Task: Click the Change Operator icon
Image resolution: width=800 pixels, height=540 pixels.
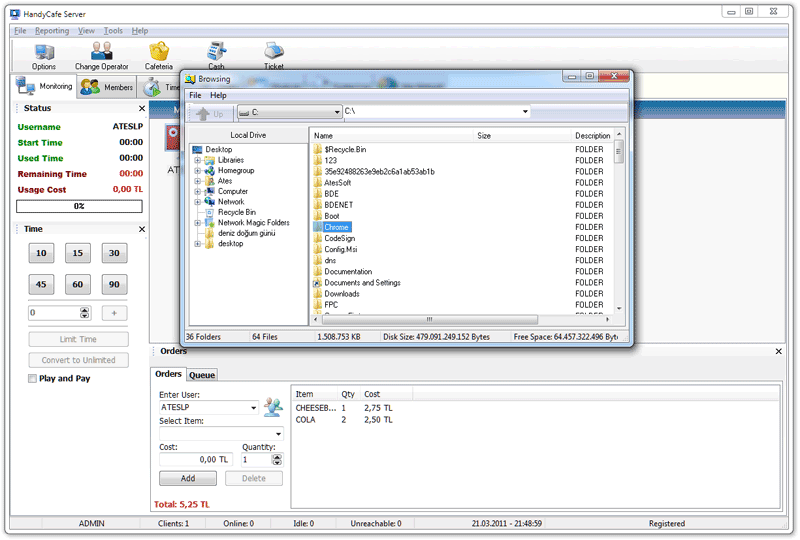Action: click(x=101, y=52)
